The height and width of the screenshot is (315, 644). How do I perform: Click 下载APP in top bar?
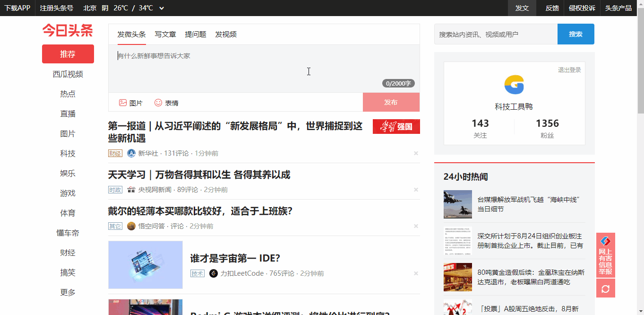(17, 8)
